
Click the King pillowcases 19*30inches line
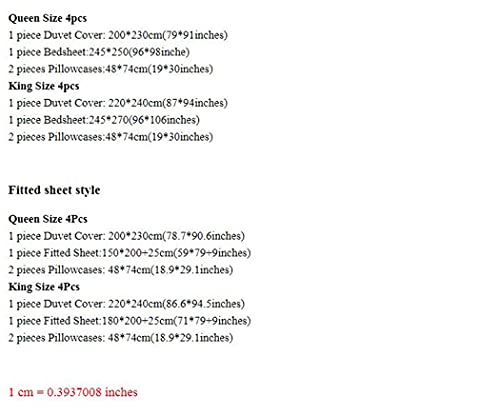point(111,137)
